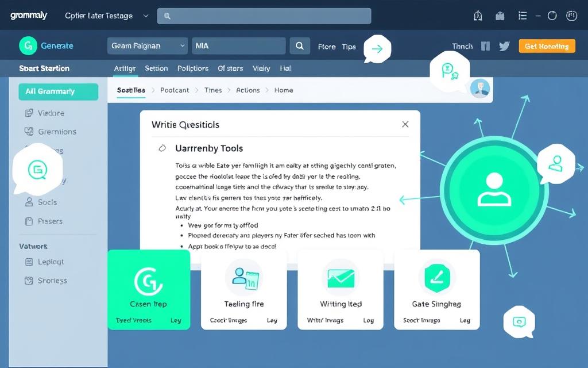Click the chat bubble icon above the avatar

pos(449,71)
